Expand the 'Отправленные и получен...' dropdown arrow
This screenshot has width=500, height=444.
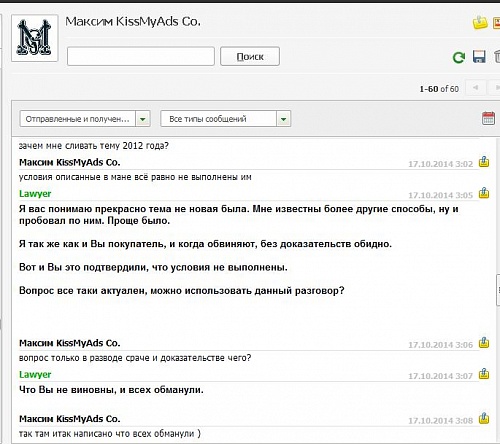(x=143, y=119)
